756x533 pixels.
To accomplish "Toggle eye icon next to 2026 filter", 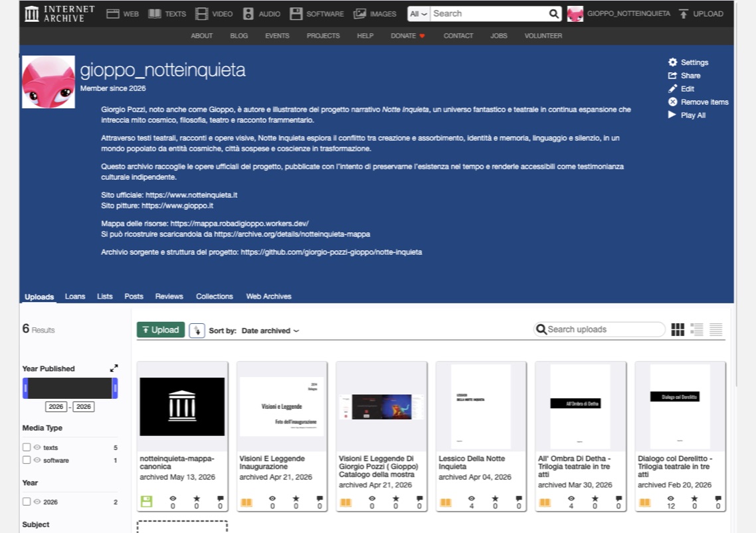I will tap(37, 502).
